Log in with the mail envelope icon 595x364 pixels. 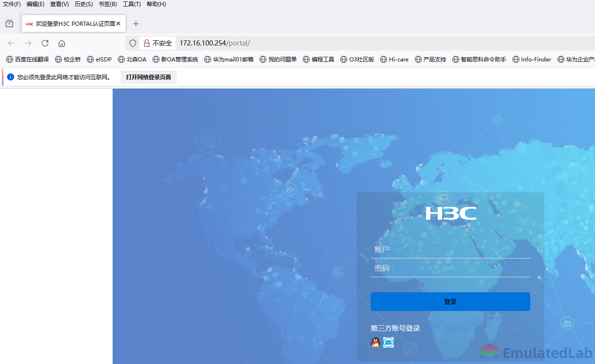click(x=389, y=342)
